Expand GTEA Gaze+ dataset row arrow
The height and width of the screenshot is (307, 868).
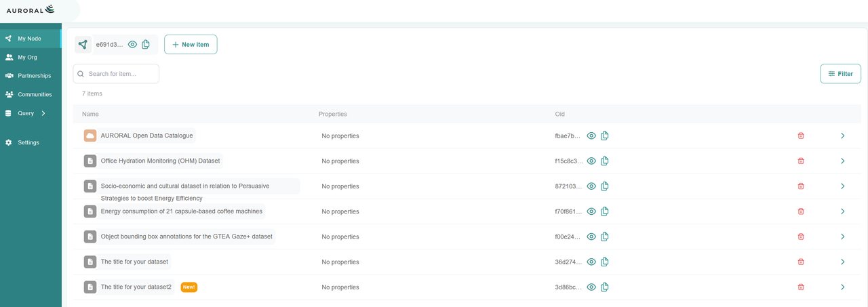tap(843, 237)
